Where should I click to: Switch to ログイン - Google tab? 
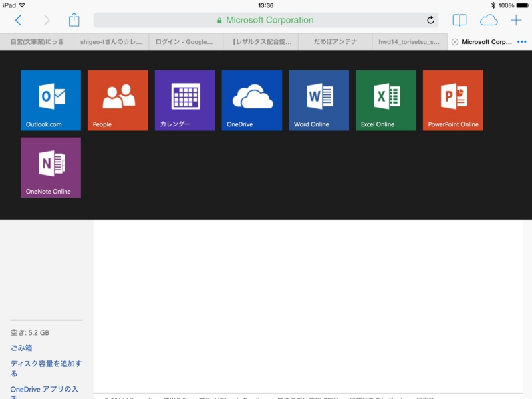(x=186, y=42)
